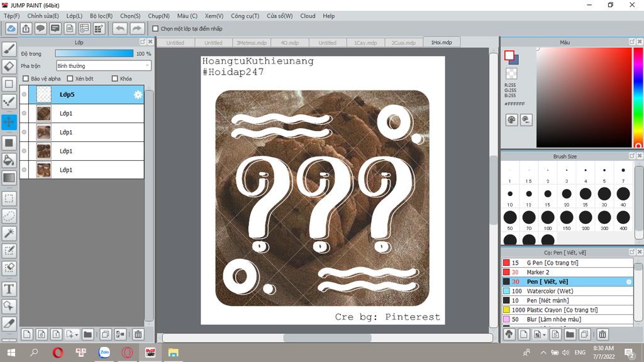Click the foreground white color swatch
The height and width of the screenshot is (362, 644).
(x=509, y=55)
